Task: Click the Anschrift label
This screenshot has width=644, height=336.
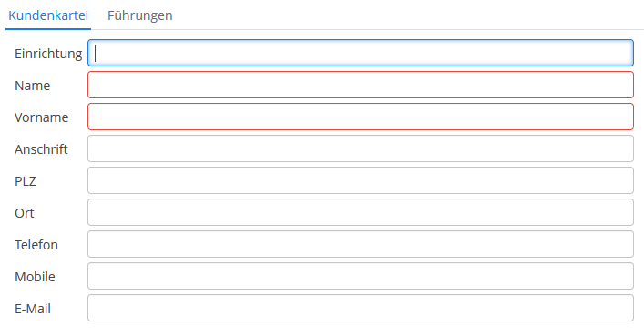Action: tap(41, 149)
